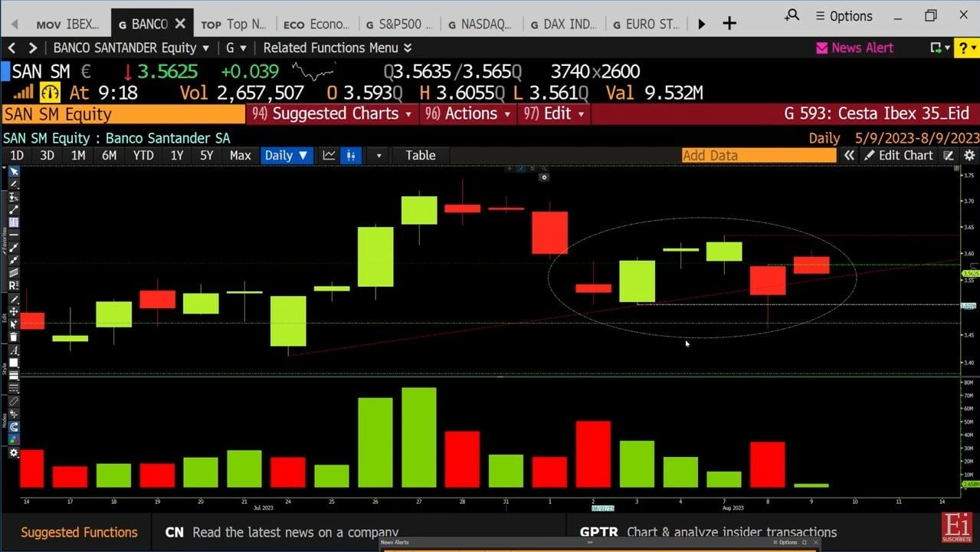Set chart range to 1D
This screenshot has width=980, height=552.
(x=16, y=155)
